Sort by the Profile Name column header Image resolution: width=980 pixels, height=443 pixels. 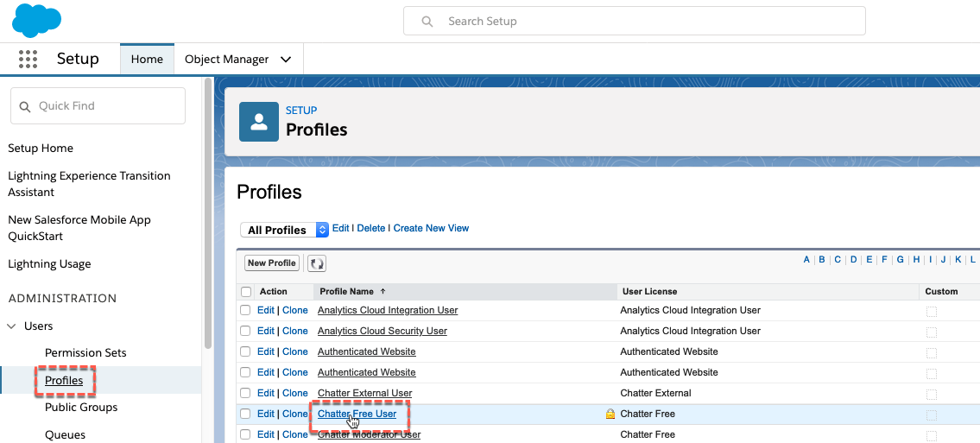[347, 292]
